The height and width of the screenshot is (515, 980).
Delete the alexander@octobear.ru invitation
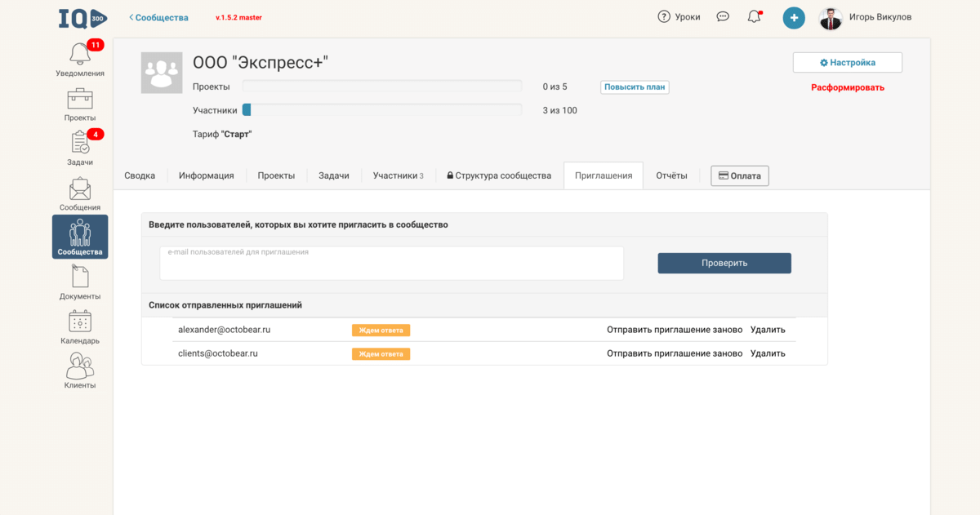tap(768, 330)
